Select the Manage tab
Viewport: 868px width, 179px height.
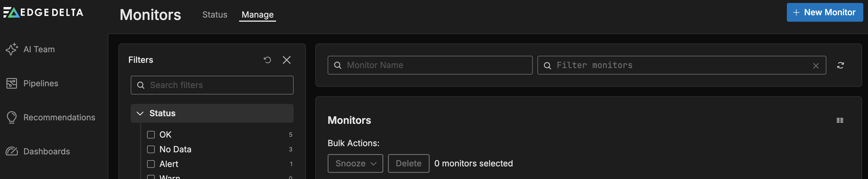(x=257, y=15)
